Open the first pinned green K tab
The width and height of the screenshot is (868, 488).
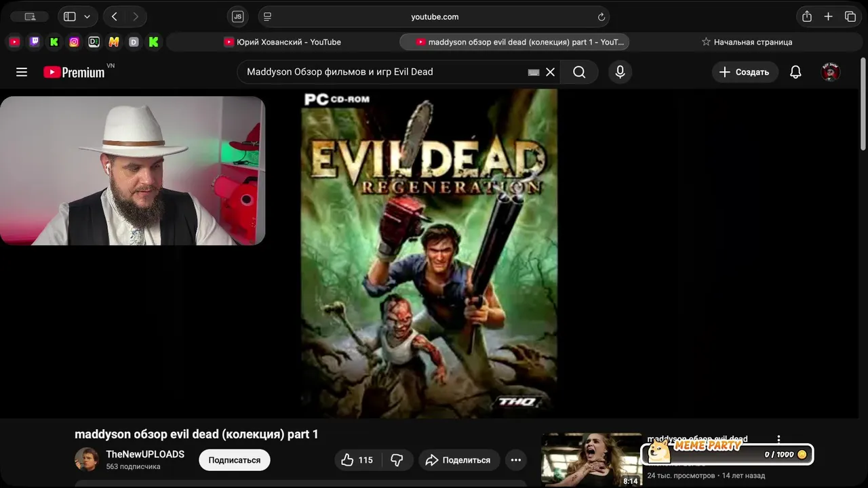point(54,42)
